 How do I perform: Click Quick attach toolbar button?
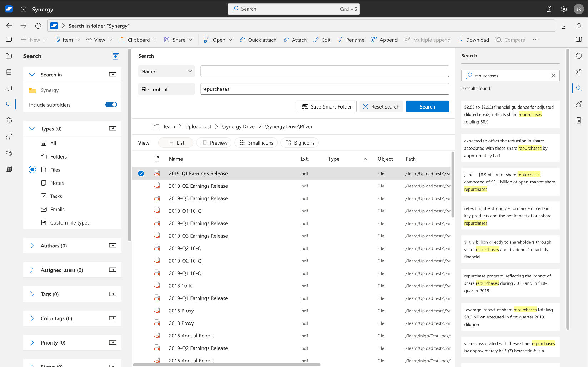pos(258,40)
